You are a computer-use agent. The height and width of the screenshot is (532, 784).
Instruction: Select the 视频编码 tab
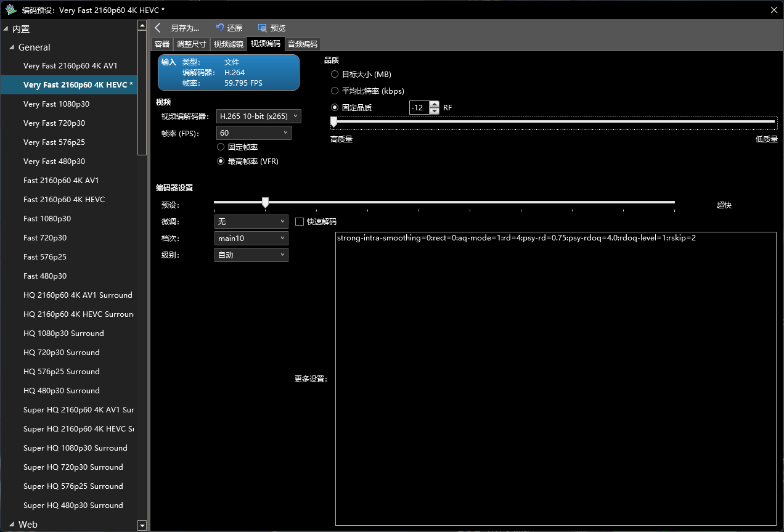pos(265,44)
